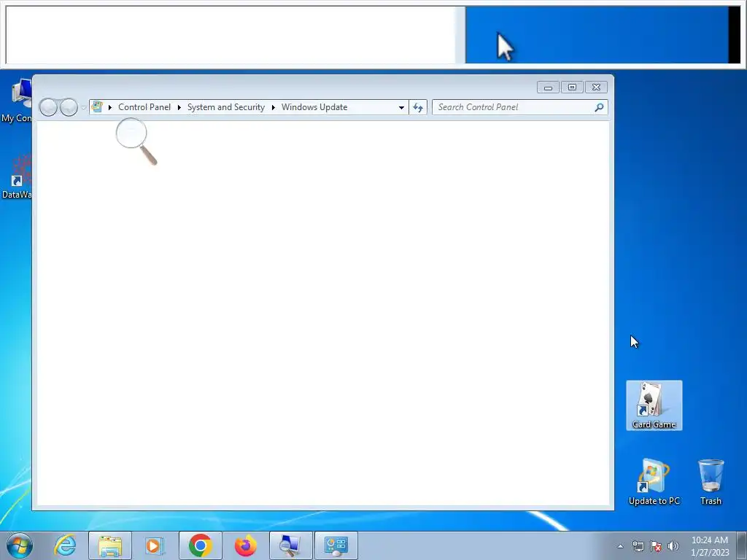
Task: Launch Windows Media Player from taskbar
Action: point(154,545)
